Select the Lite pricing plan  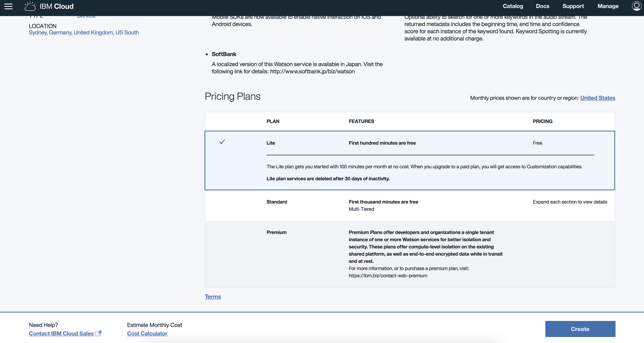270,143
